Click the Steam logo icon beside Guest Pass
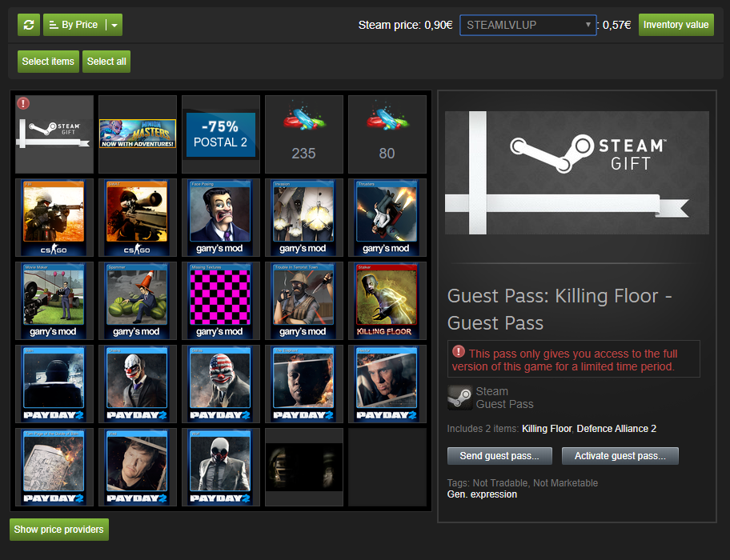 tap(459, 398)
